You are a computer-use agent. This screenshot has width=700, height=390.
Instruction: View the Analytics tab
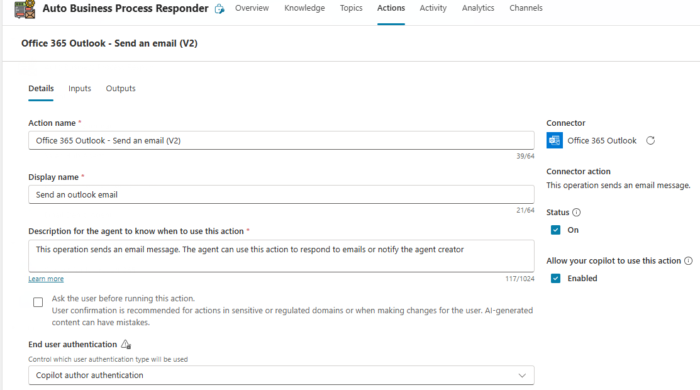coord(478,8)
